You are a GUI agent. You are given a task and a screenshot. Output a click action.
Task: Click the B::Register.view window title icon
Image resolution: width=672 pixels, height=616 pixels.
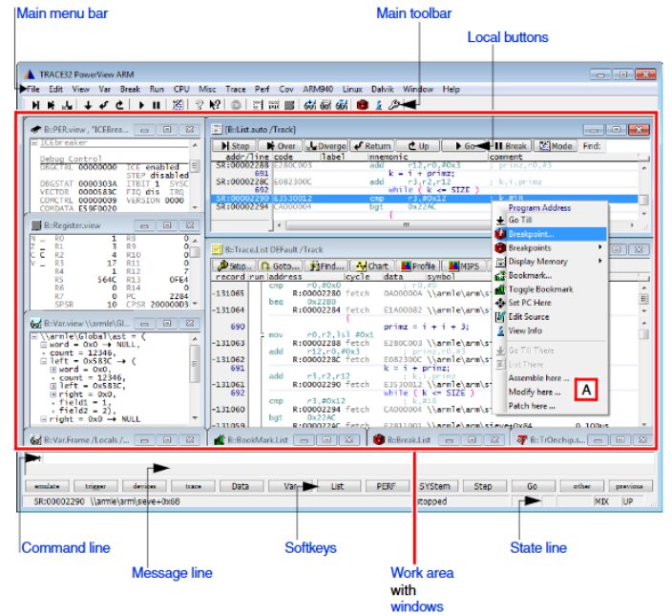pos(36,225)
